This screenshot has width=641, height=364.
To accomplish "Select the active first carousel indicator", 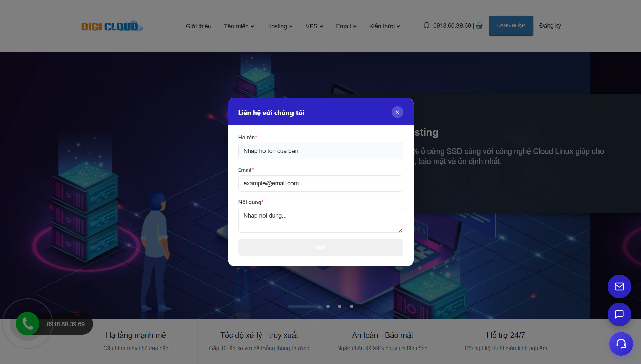I will (303, 306).
